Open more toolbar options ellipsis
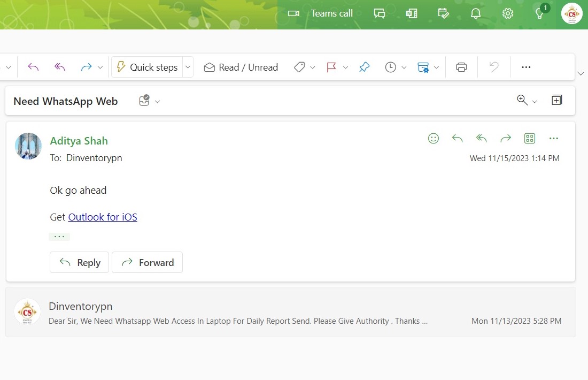This screenshot has height=380, width=588. click(x=526, y=67)
